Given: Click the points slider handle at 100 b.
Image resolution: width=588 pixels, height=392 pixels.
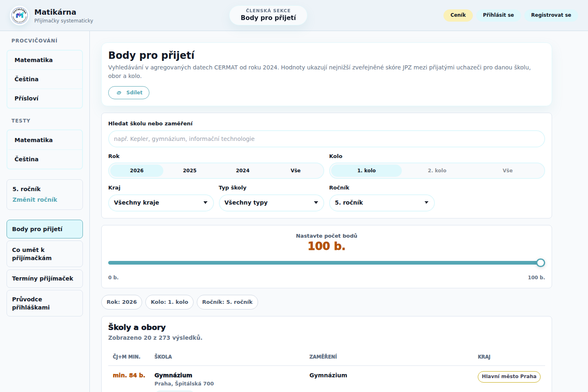Looking at the screenshot, I should coord(541,263).
